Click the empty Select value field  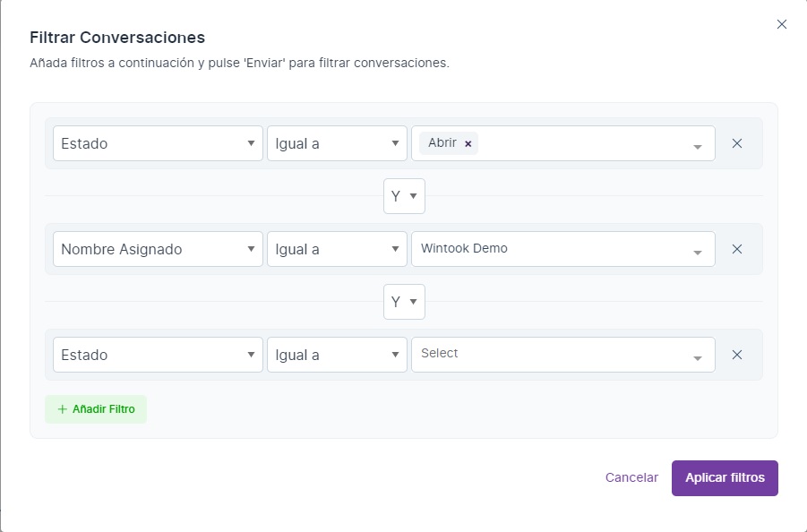pos(551,354)
